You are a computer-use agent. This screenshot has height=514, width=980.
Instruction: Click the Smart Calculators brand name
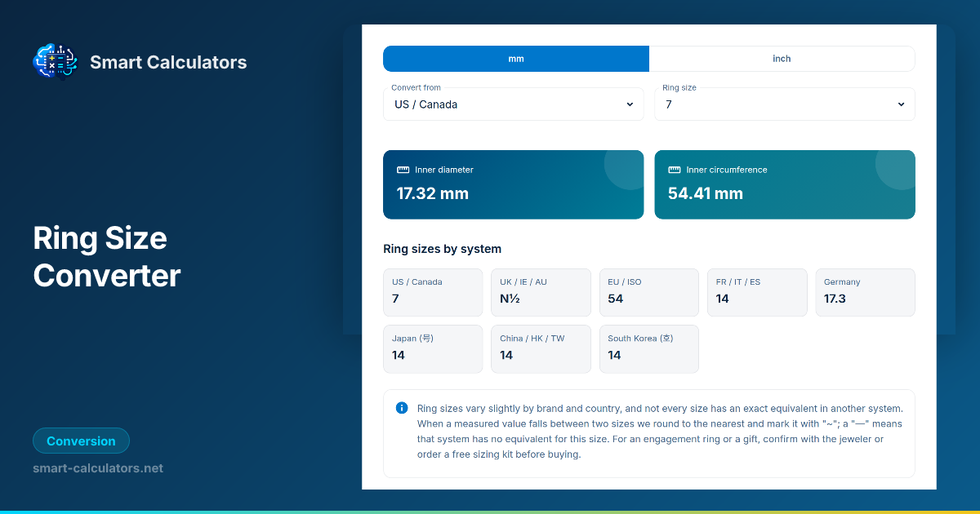(168, 62)
